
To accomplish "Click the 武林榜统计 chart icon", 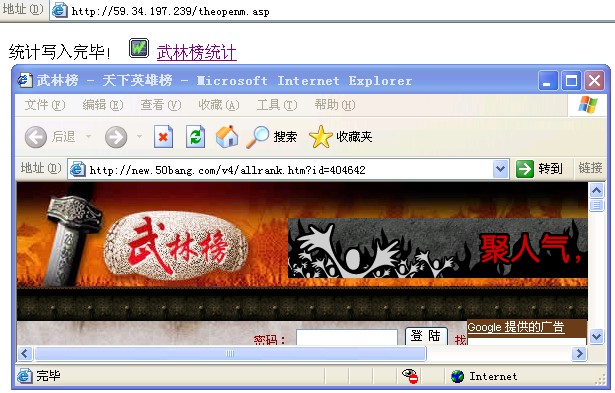I will (139, 48).
